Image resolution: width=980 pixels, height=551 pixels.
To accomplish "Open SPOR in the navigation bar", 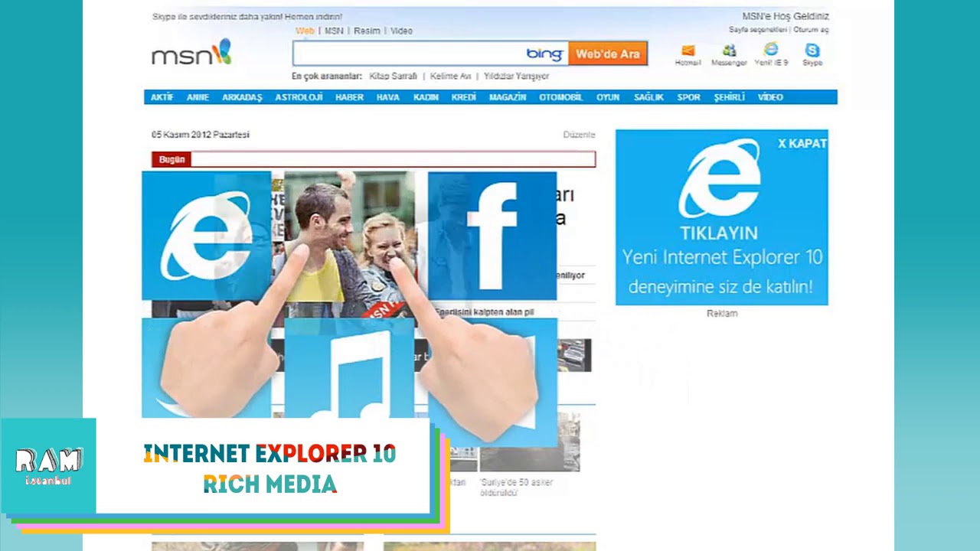I will click(x=688, y=97).
